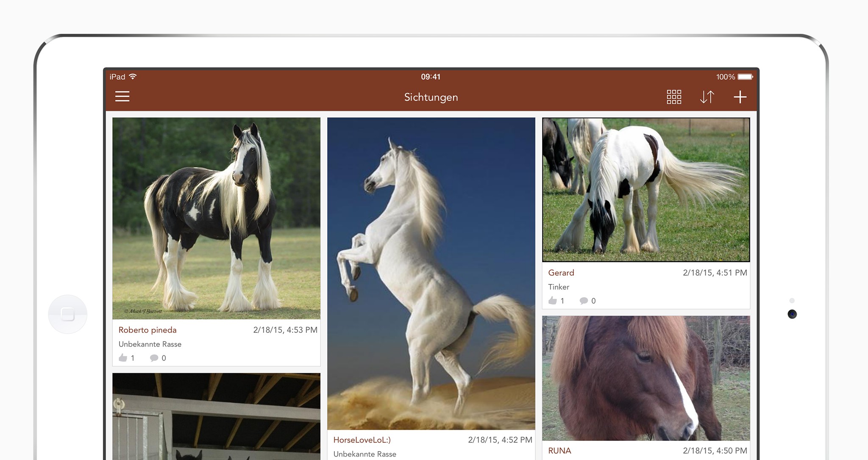Tap the Wi-Fi status icon
868x460 pixels.
pos(133,77)
